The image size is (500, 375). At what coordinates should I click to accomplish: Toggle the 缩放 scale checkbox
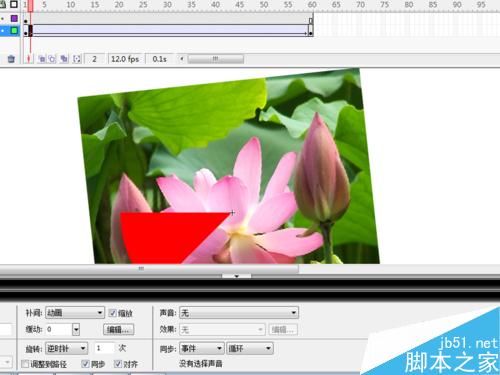[x=113, y=313]
